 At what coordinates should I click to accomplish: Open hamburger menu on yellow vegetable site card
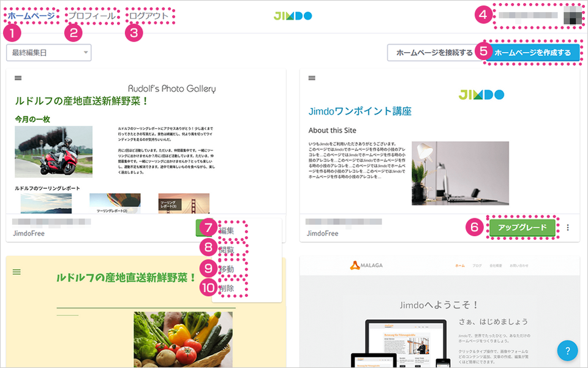(17, 272)
